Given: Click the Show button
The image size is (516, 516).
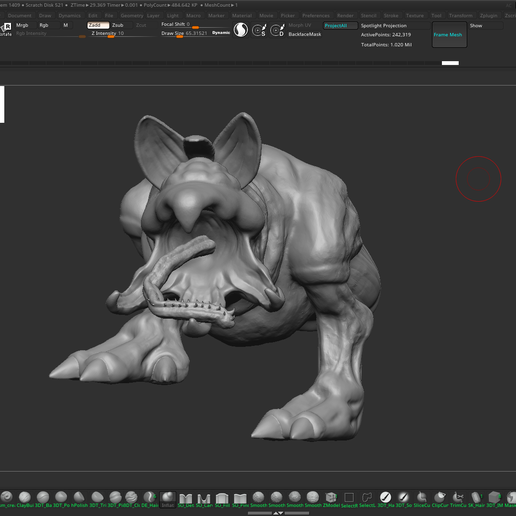Looking at the screenshot, I should coord(486,26).
